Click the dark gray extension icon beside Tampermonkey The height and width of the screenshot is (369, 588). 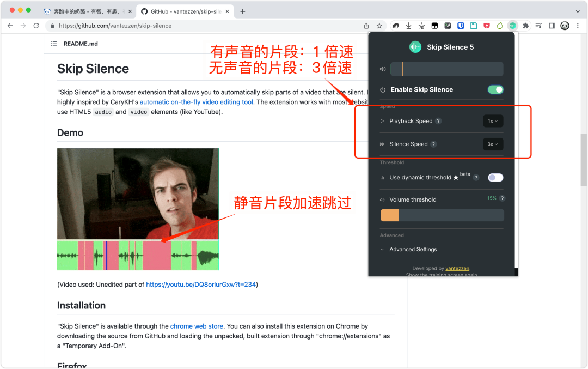[x=448, y=26]
